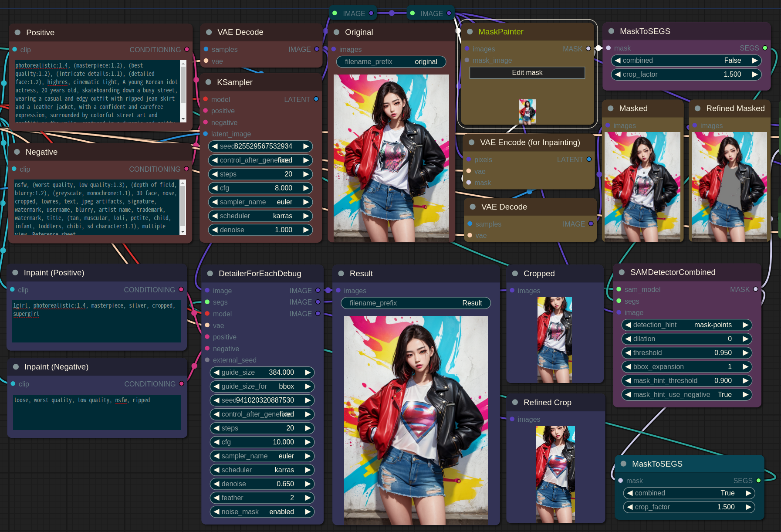This screenshot has height=532, width=781.
Task: Open scheduler karras dropdown in KSampler
Action: click(260, 216)
